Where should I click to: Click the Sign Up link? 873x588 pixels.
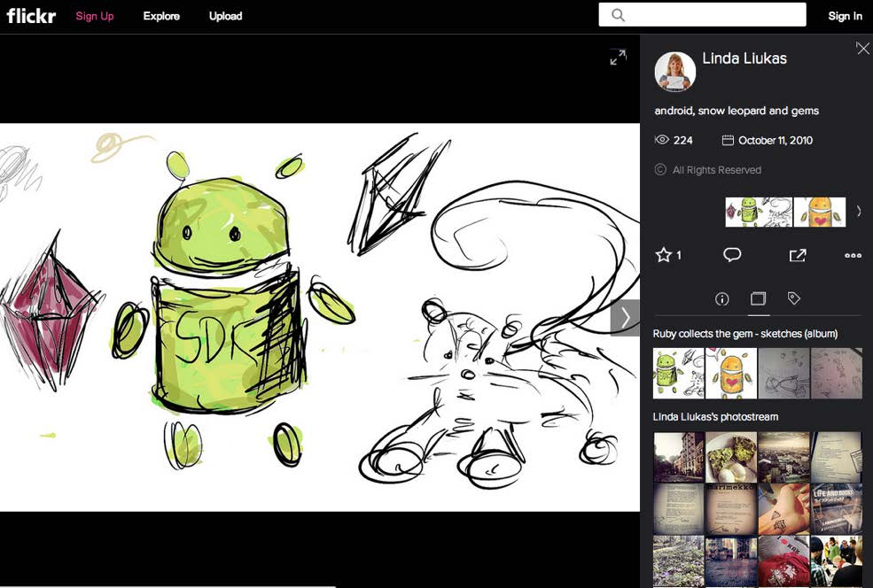coord(95,16)
